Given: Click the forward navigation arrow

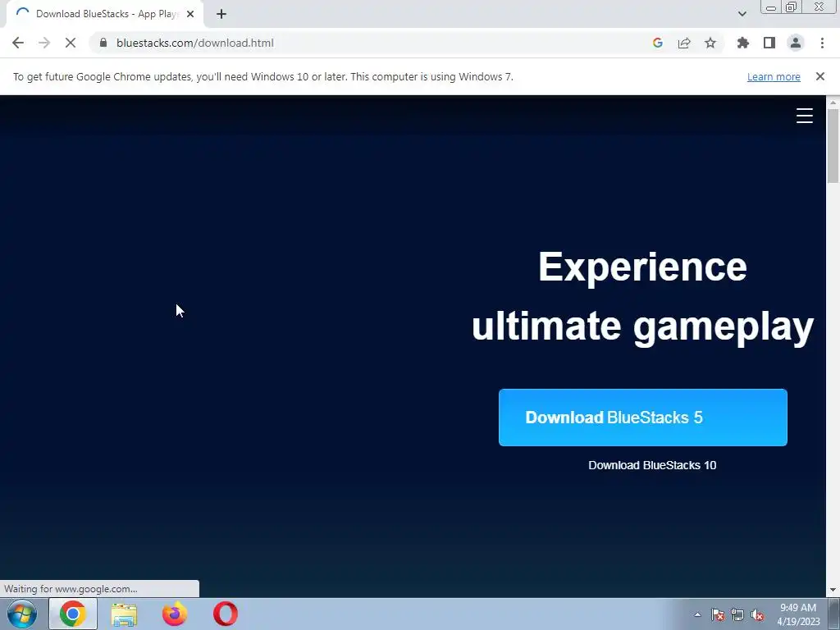Looking at the screenshot, I should pyautogui.click(x=44, y=43).
